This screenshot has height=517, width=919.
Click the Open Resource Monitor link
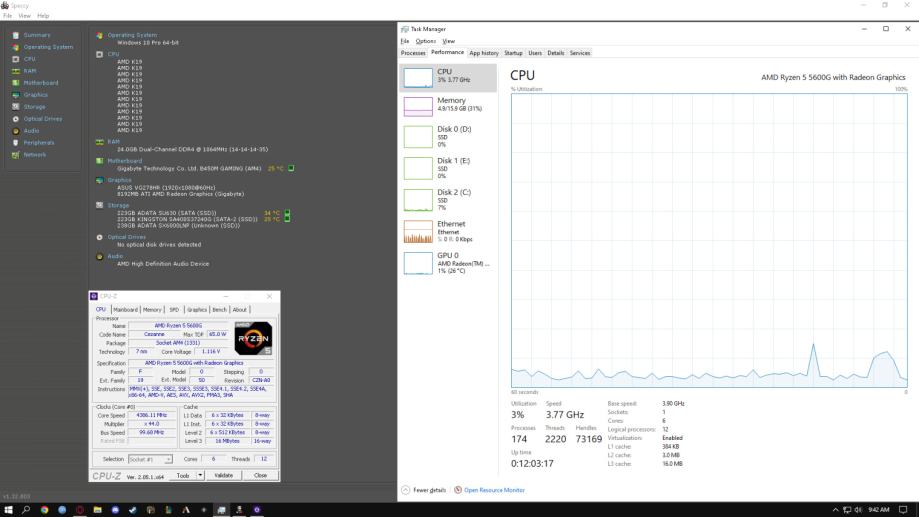pyautogui.click(x=494, y=490)
